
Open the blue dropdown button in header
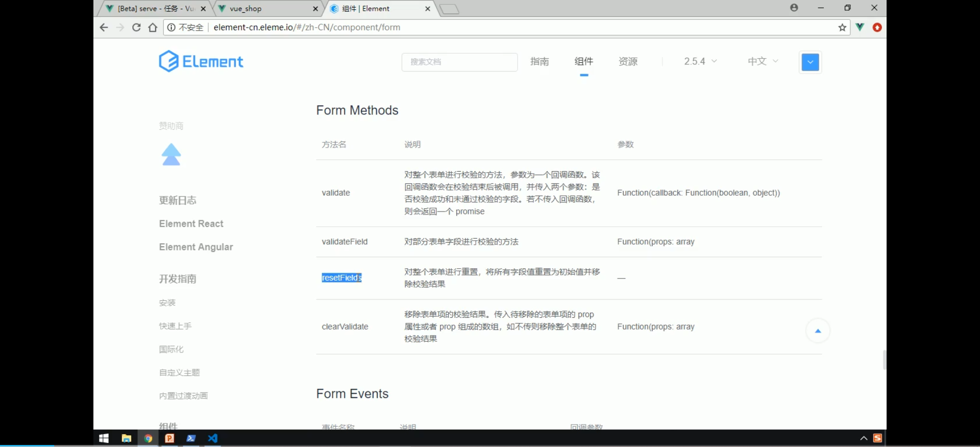click(810, 62)
